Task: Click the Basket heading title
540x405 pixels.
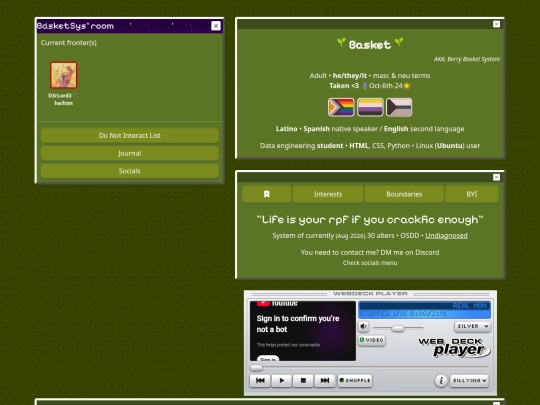Action: point(370,44)
